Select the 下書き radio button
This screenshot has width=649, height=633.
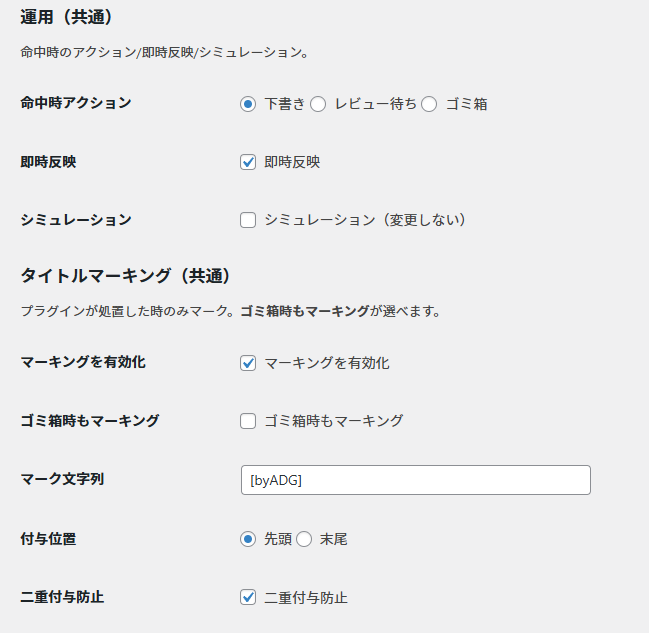pyautogui.click(x=248, y=104)
